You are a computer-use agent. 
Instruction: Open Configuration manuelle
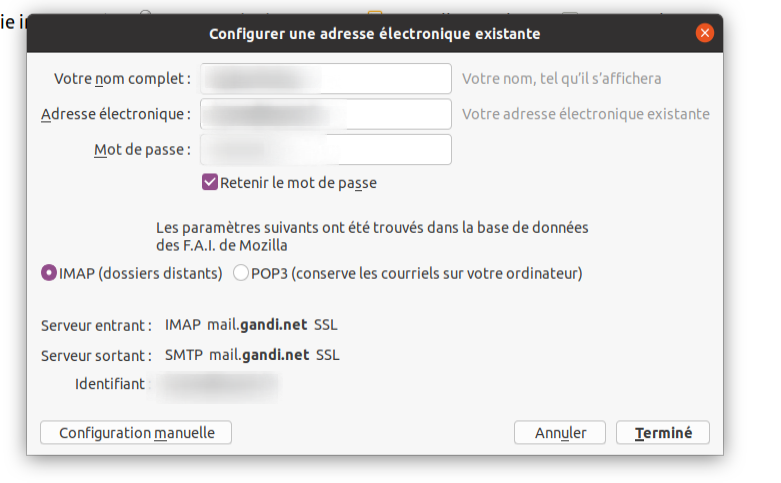click(136, 433)
